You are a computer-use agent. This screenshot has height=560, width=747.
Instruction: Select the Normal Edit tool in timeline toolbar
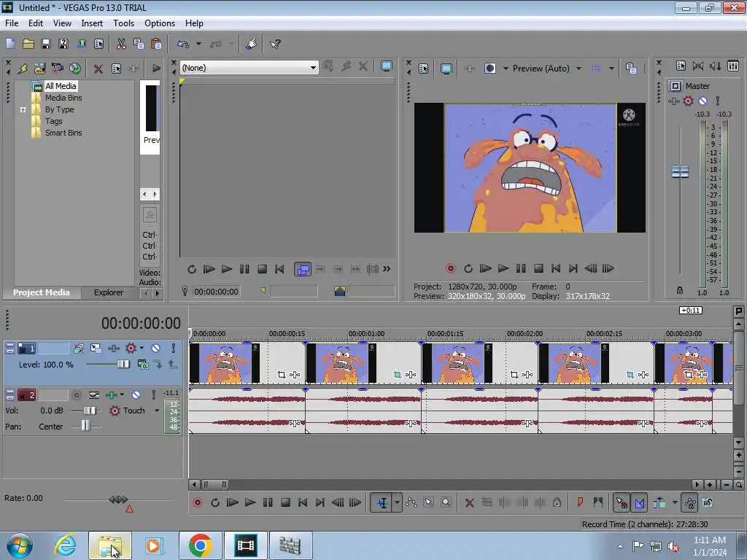pyautogui.click(x=382, y=502)
